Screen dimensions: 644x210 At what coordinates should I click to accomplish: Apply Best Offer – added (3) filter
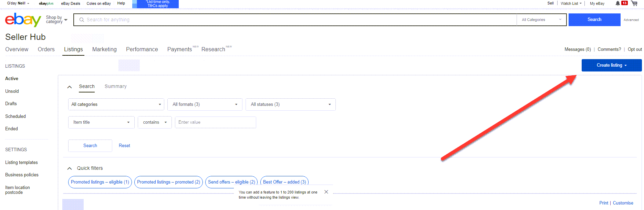[x=284, y=182]
